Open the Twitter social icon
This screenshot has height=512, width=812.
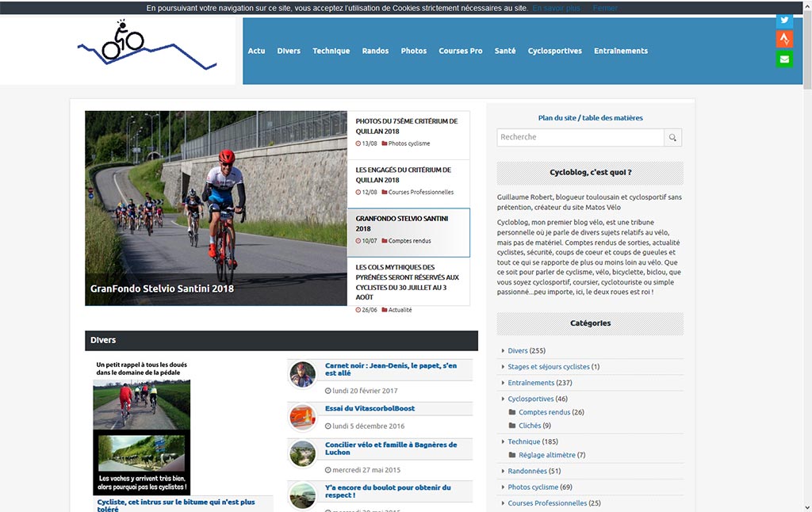click(x=784, y=21)
